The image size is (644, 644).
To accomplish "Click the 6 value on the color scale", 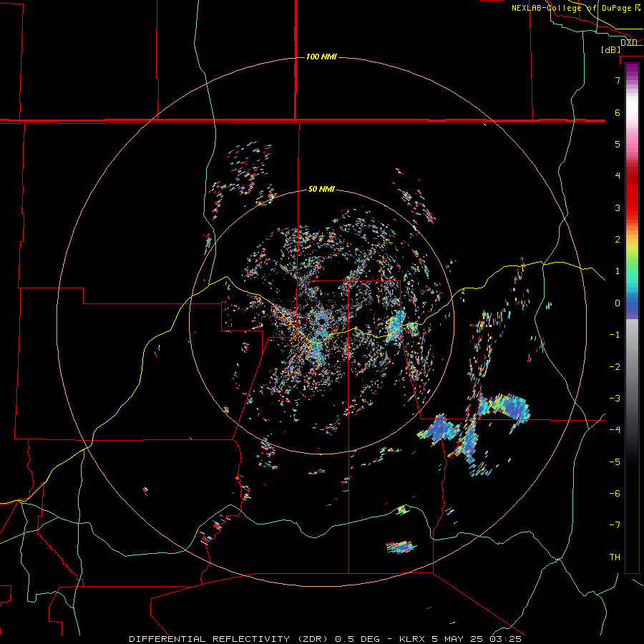I will (618, 112).
